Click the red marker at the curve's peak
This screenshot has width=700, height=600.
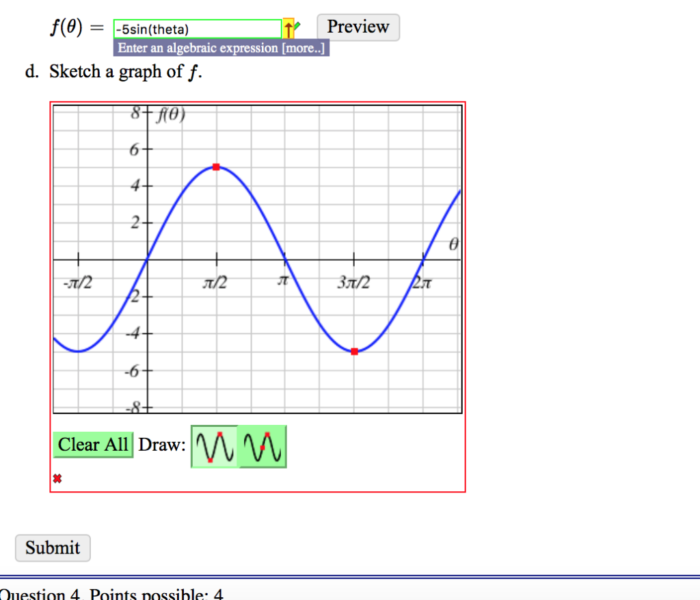coord(217,166)
